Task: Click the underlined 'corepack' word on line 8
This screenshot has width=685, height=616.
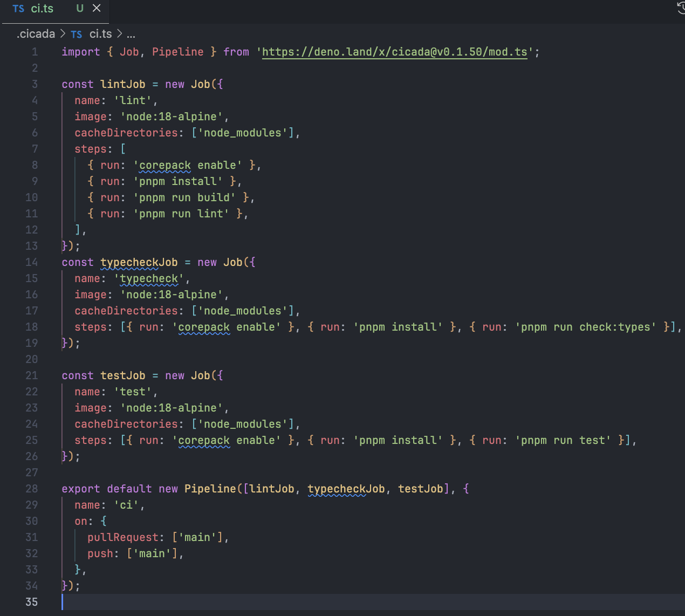Action: tap(165, 165)
